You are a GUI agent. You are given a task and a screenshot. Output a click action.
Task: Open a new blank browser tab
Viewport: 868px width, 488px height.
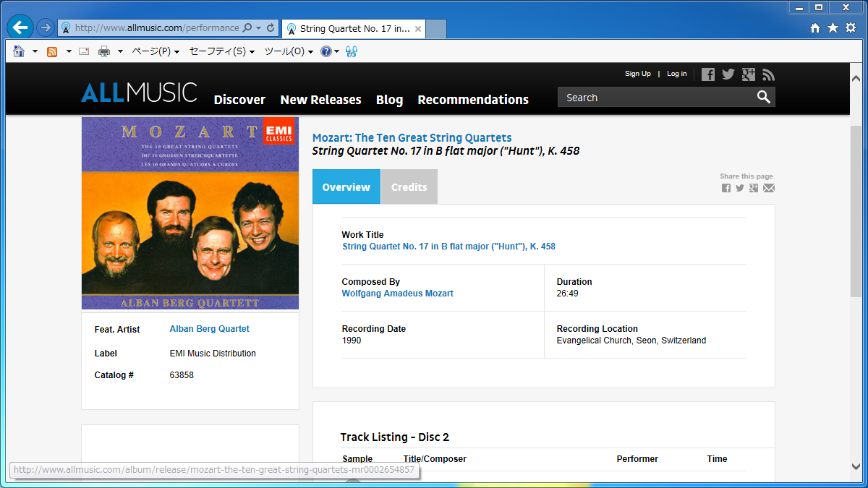tap(436, 29)
